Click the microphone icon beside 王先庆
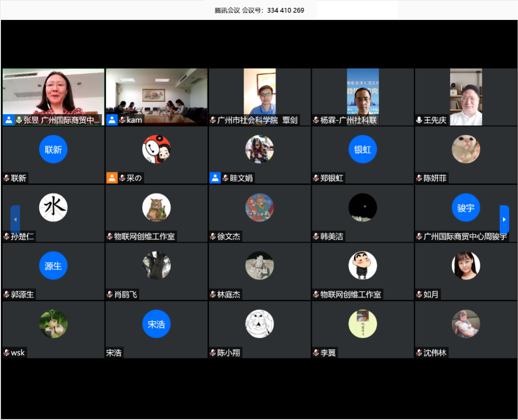Viewport: 518px width, 420px height. coord(419,120)
